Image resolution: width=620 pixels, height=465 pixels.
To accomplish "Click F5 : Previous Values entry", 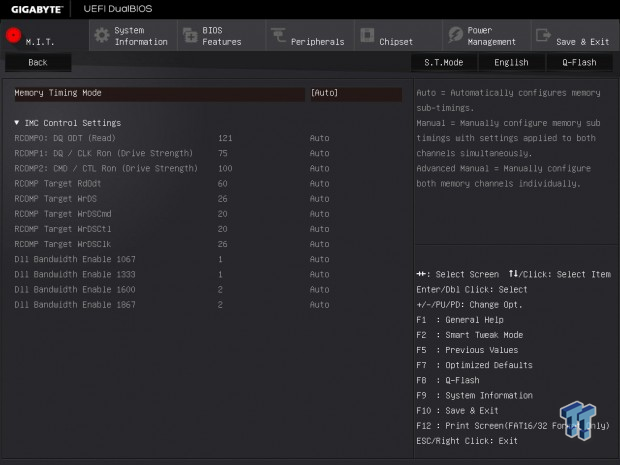I will pyautogui.click(x=467, y=350).
